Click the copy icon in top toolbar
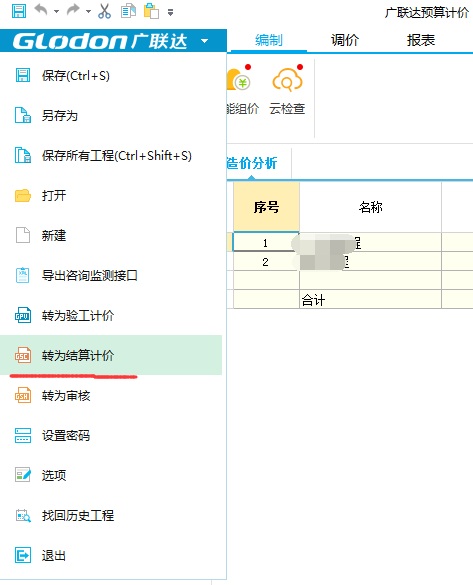Image resolution: width=473 pixels, height=585 pixels. click(x=128, y=11)
